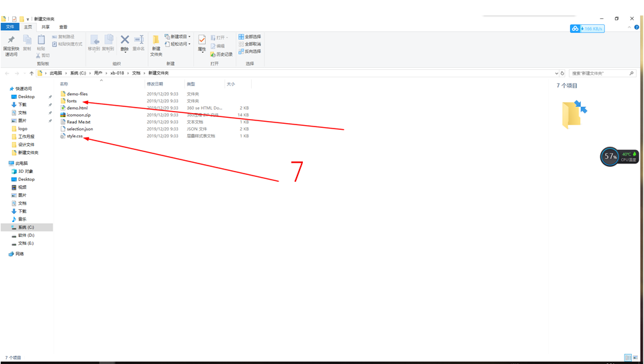
Task: Create a folder with 新建文件夹 ribbon button
Action: tap(156, 45)
